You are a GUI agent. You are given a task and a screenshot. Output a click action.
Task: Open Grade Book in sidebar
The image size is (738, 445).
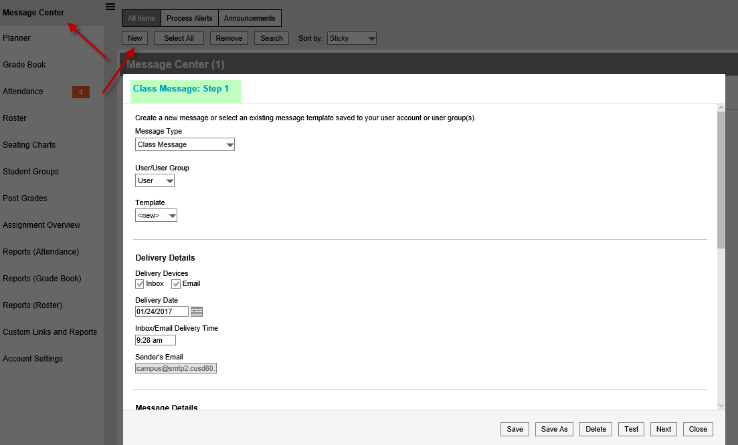(x=24, y=65)
